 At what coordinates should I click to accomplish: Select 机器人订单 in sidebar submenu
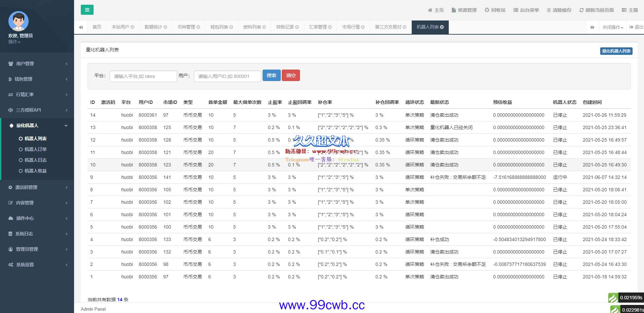(35, 149)
